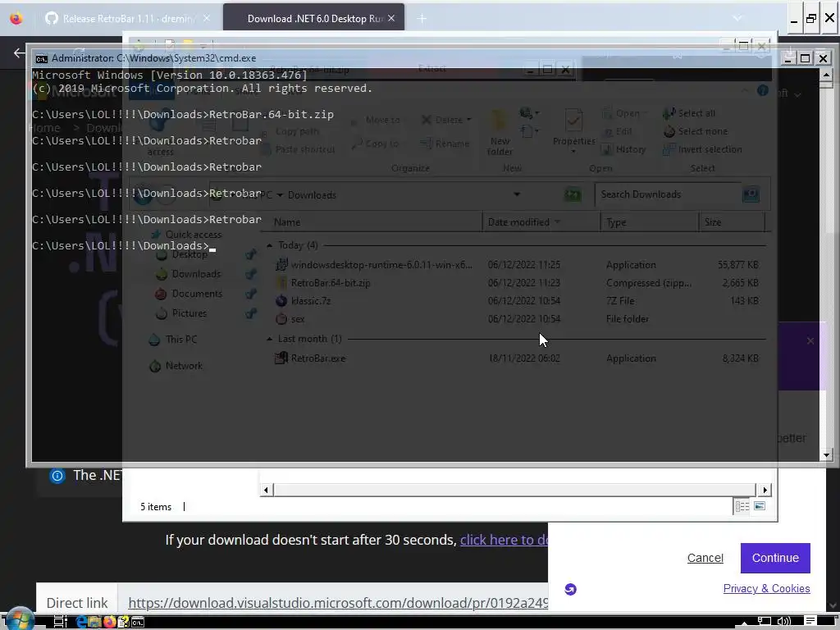Open the Easy access dropdown in the ribbon
Viewport: 840px width, 630px height.
coord(529,131)
